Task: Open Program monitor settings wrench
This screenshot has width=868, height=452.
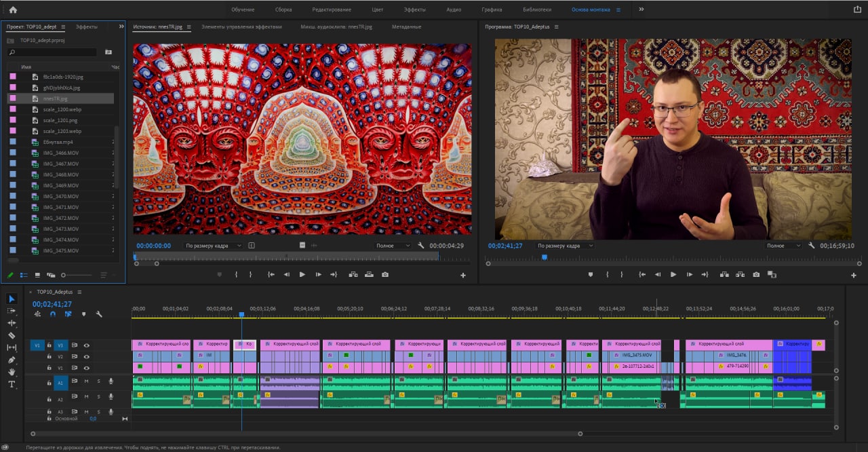Action: tap(811, 246)
